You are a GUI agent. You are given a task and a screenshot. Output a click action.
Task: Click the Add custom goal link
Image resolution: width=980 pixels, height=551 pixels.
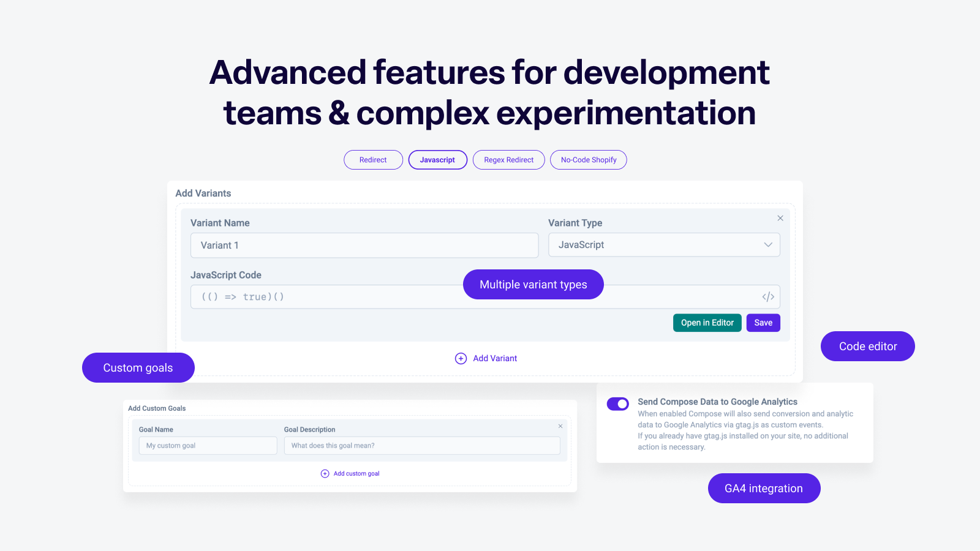coord(356,473)
